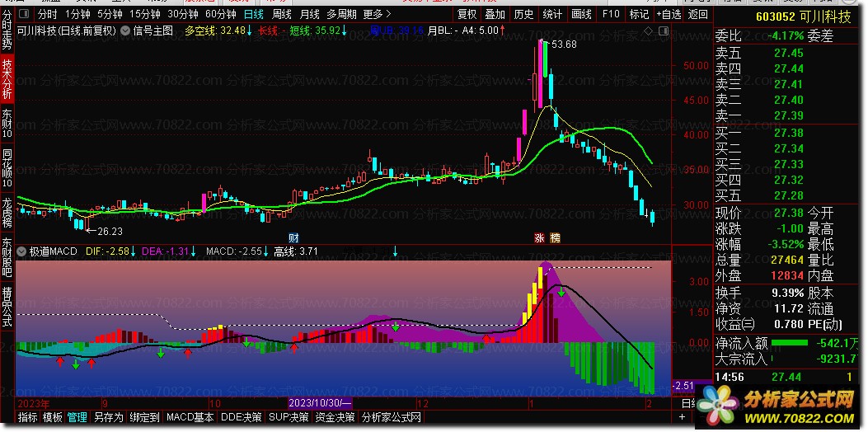Viewport: 868px width, 432px height.
Task: Switch chart to 分时 period
Action: click(x=48, y=14)
